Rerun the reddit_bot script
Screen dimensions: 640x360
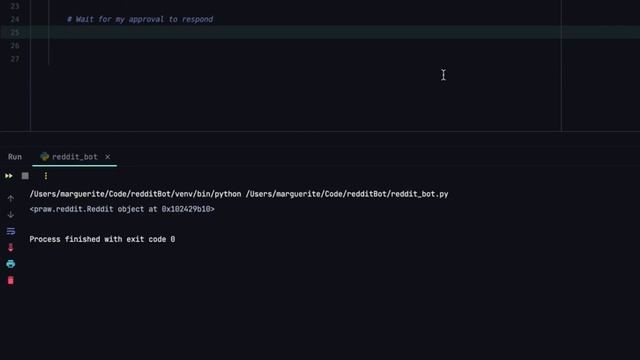click(x=9, y=176)
